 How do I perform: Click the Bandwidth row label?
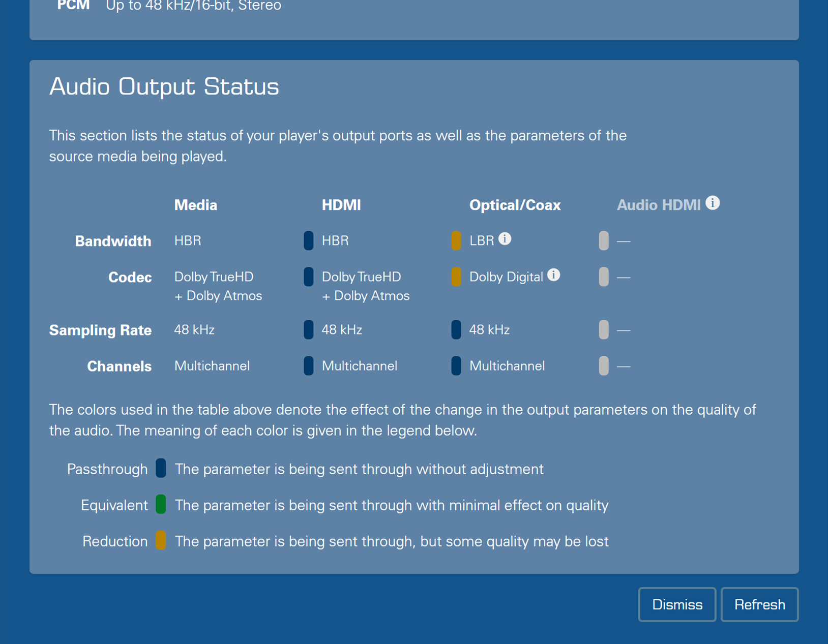pyautogui.click(x=113, y=241)
